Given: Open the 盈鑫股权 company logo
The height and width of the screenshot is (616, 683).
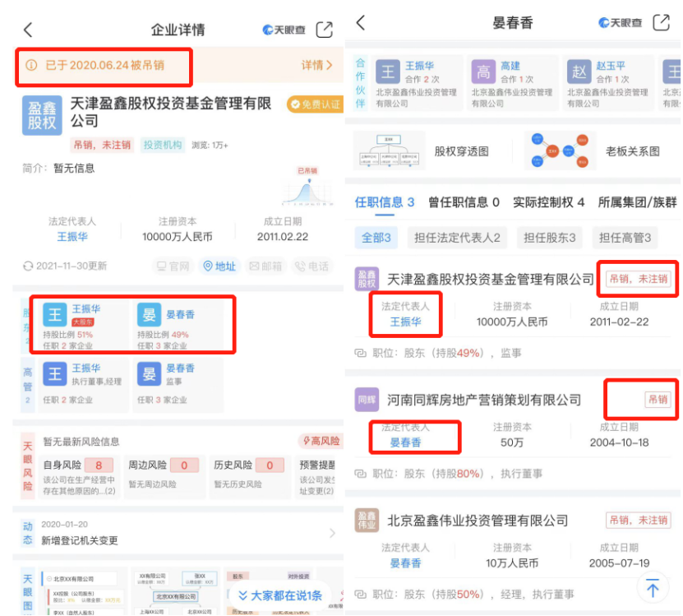Looking at the screenshot, I should pyautogui.click(x=42, y=115).
